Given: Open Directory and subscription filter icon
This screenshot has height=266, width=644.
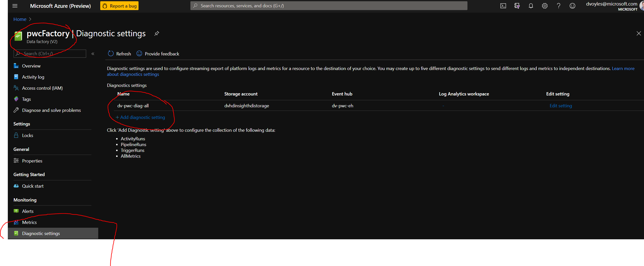Looking at the screenshot, I should 517,6.
